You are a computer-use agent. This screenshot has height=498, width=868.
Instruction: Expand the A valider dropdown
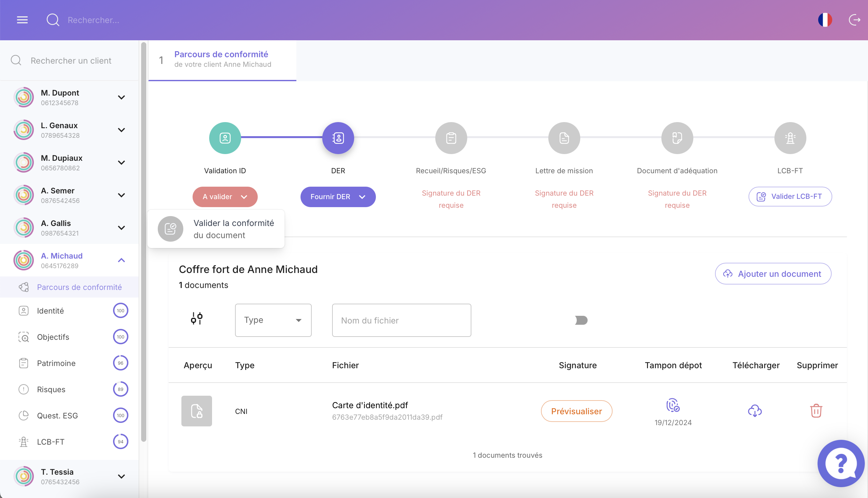(x=225, y=197)
